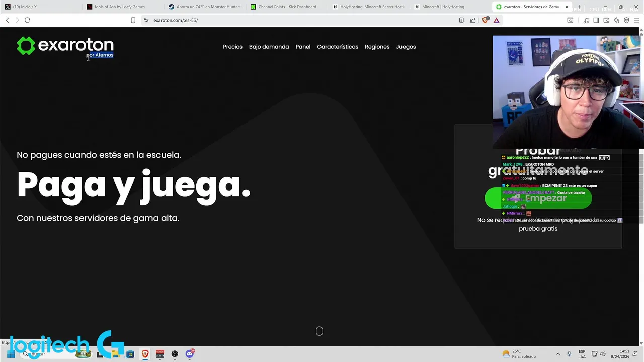Open Discord from the taskbar
This screenshot has height=362, width=644.
[x=190, y=354]
